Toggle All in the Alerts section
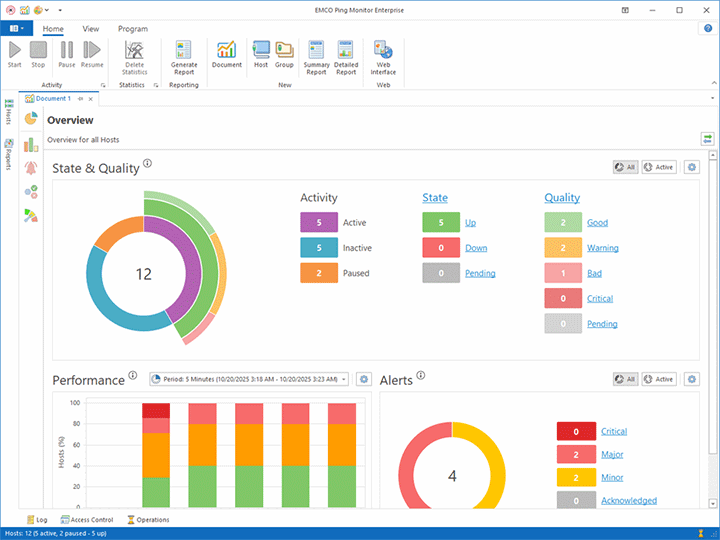The width and height of the screenshot is (720, 540). point(625,379)
